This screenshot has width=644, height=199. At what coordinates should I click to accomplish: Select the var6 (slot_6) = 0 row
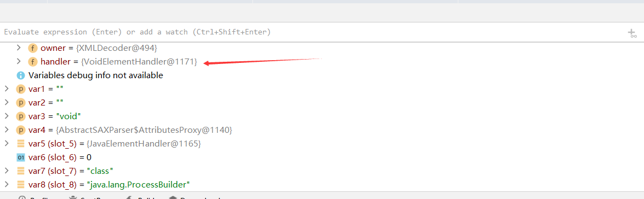pyautogui.click(x=322, y=157)
